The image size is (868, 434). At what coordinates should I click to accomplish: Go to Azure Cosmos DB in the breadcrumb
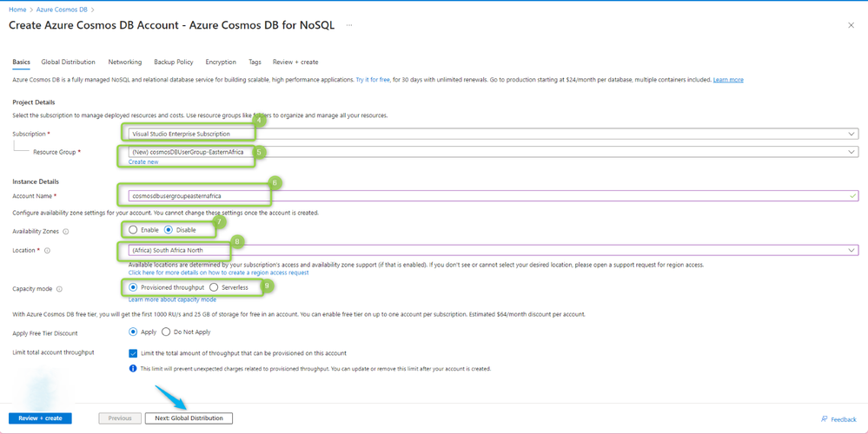point(62,10)
